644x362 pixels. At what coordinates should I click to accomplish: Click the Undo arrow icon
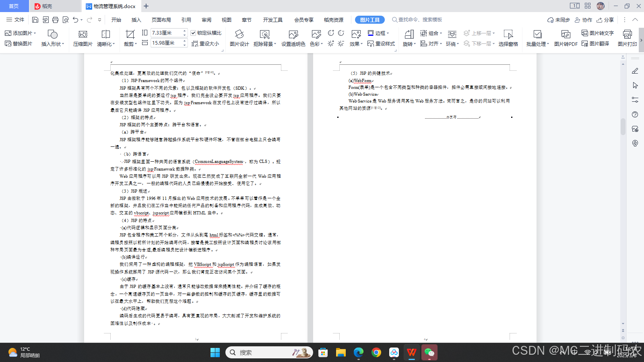coord(75,20)
